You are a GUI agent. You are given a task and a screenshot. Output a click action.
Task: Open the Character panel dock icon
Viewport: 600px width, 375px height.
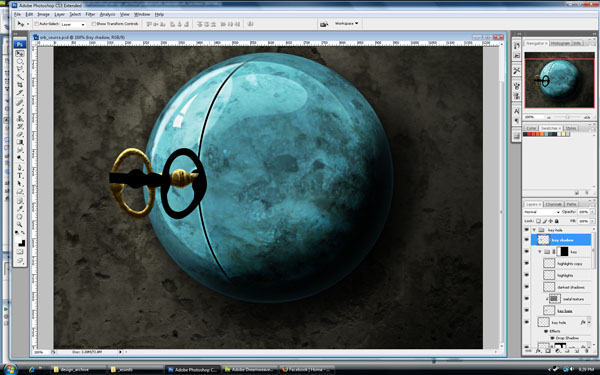tap(517, 111)
